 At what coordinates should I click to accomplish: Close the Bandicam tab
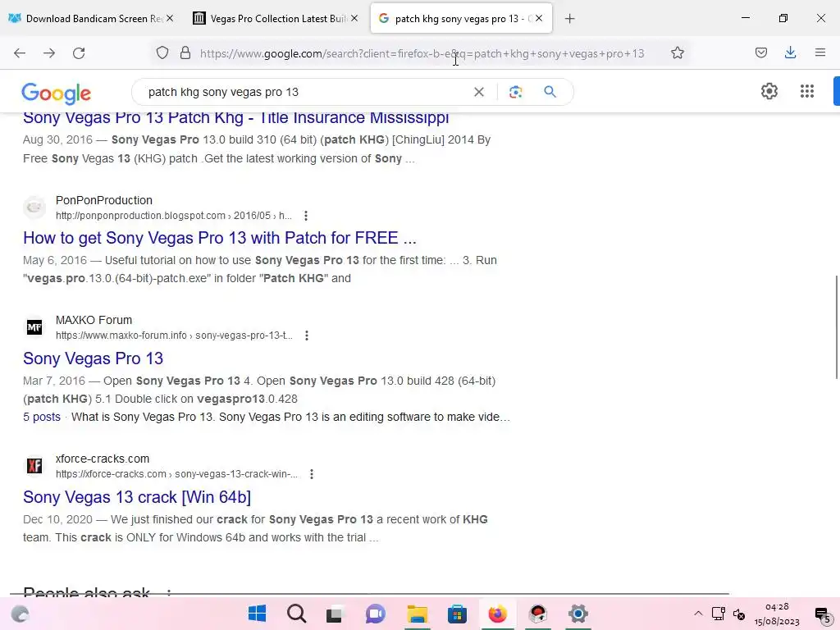coord(170,18)
